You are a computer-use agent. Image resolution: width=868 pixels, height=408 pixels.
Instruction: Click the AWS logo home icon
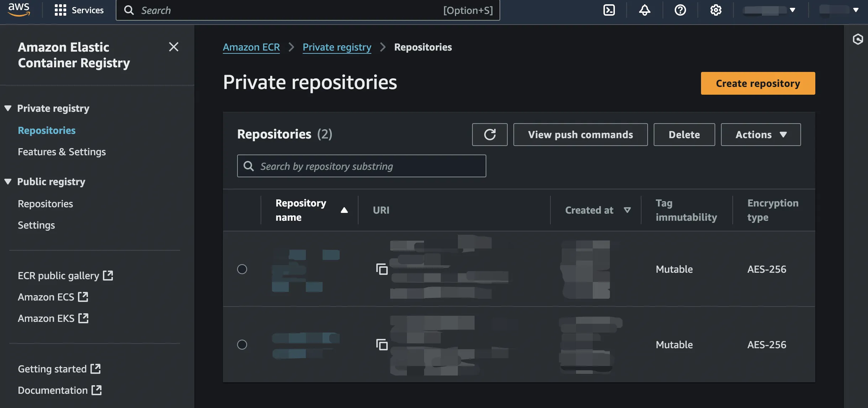tap(19, 10)
